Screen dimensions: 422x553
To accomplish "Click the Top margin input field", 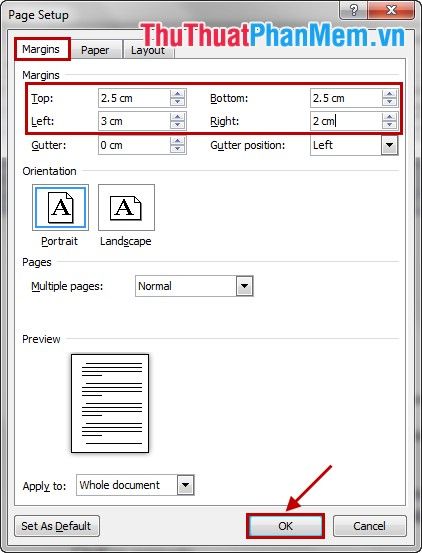I will coord(134,98).
